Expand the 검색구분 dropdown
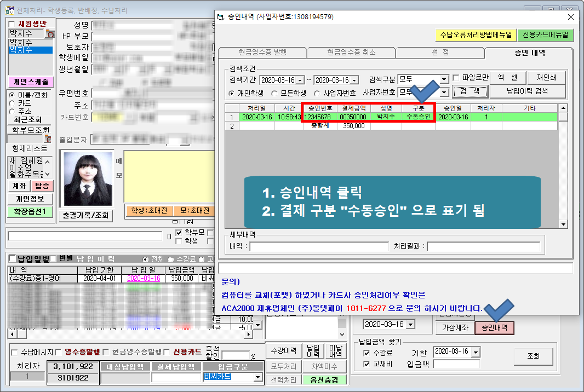This screenshot has height=392, width=584. (x=444, y=80)
